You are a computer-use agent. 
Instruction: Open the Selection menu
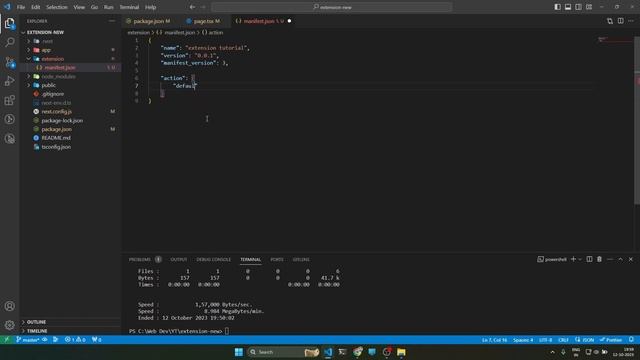pos(57,7)
